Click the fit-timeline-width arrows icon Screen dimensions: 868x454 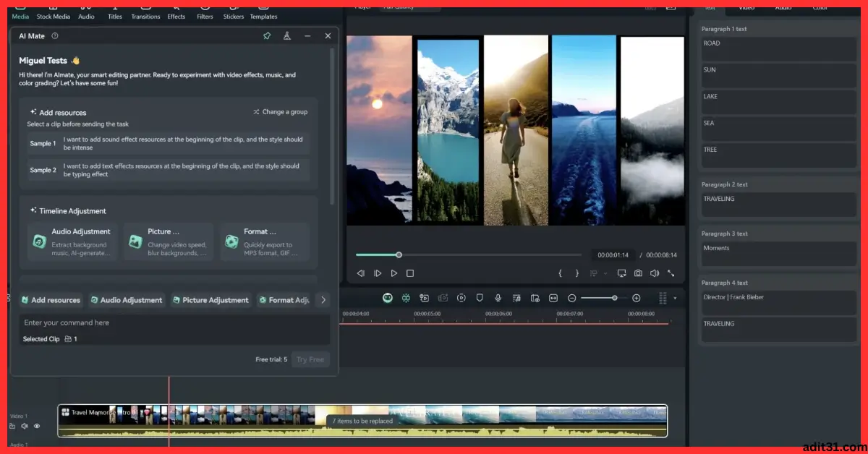(x=553, y=298)
